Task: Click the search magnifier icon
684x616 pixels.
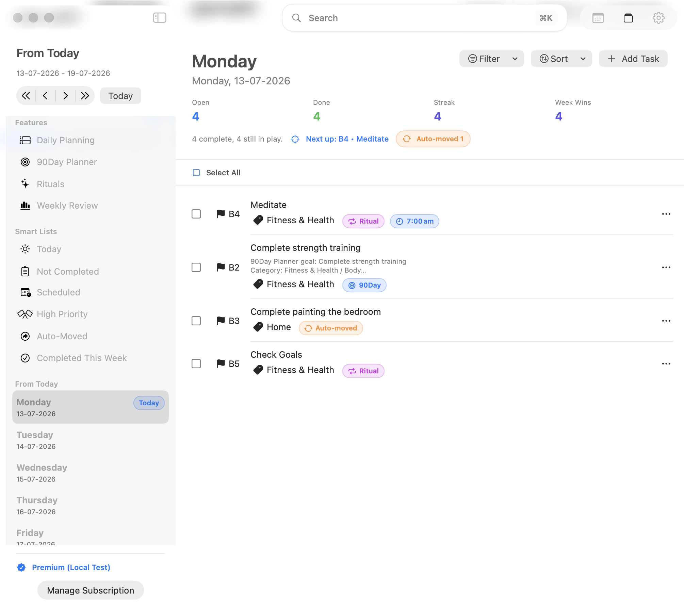Action: click(x=296, y=18)
